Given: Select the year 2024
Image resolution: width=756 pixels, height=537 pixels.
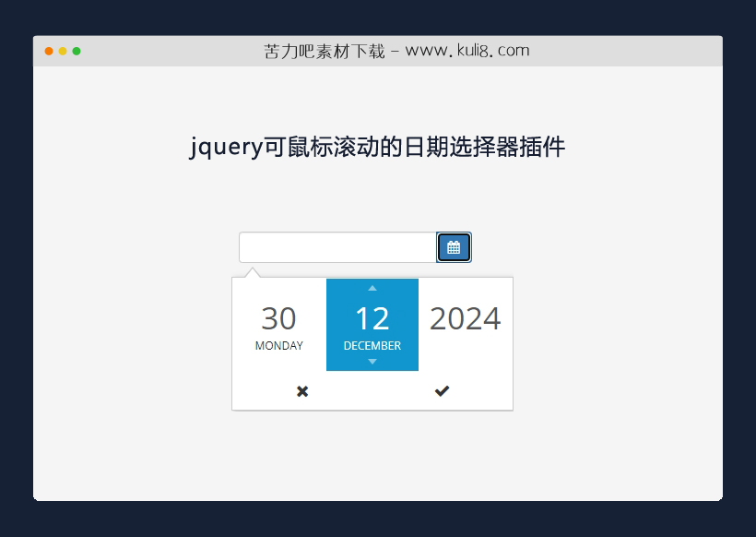Looking at the screenshot, I should click(465, 318).
